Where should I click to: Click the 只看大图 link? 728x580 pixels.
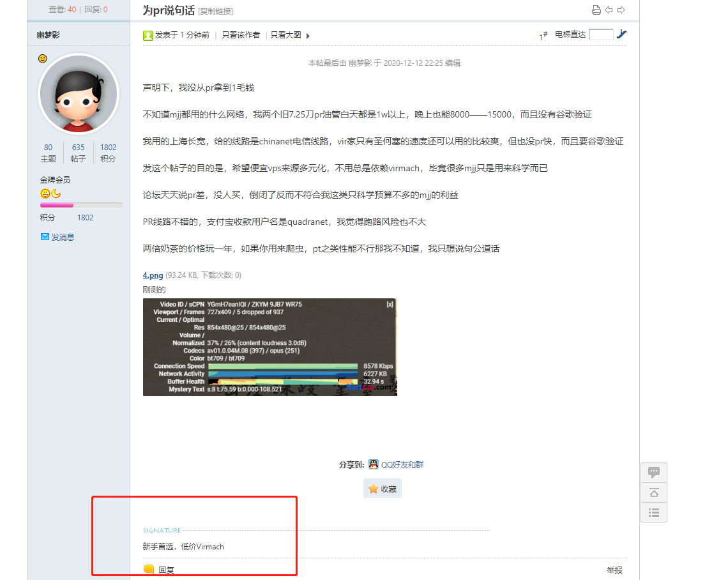point(285,35)
